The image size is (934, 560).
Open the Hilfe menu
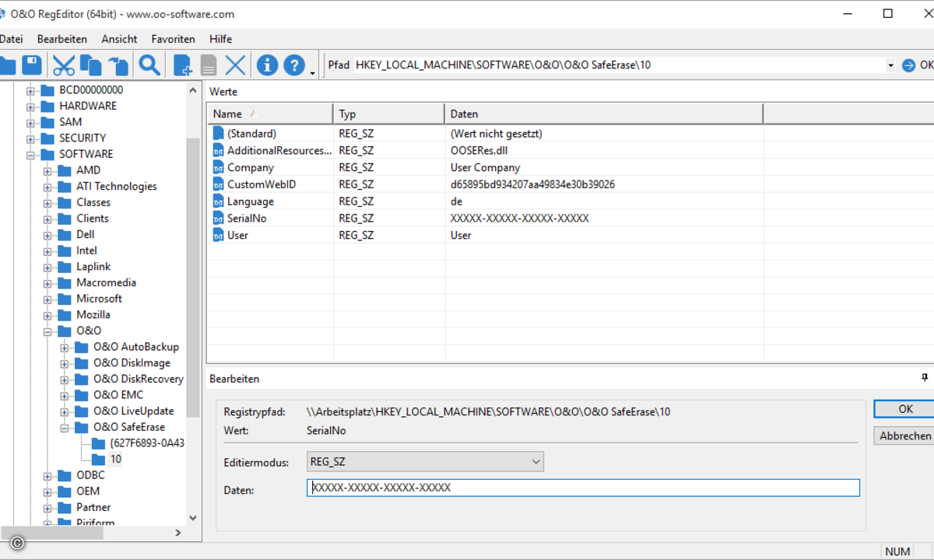pos(220,39)
